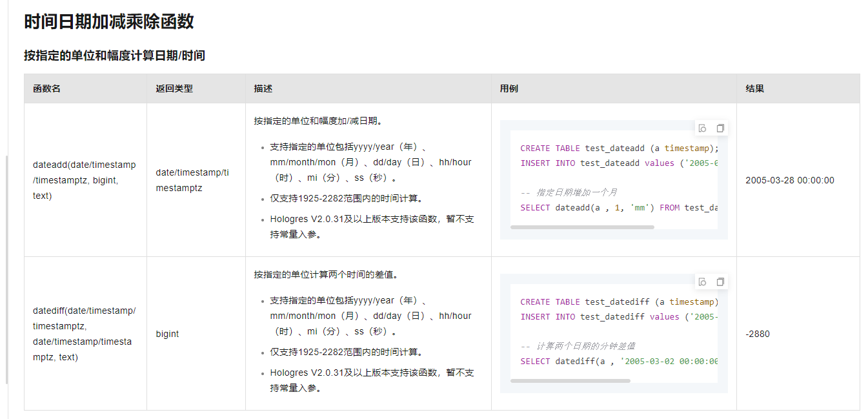Select the 结果 column header
The width and height of the screenshot is (868, 419).
755,88
